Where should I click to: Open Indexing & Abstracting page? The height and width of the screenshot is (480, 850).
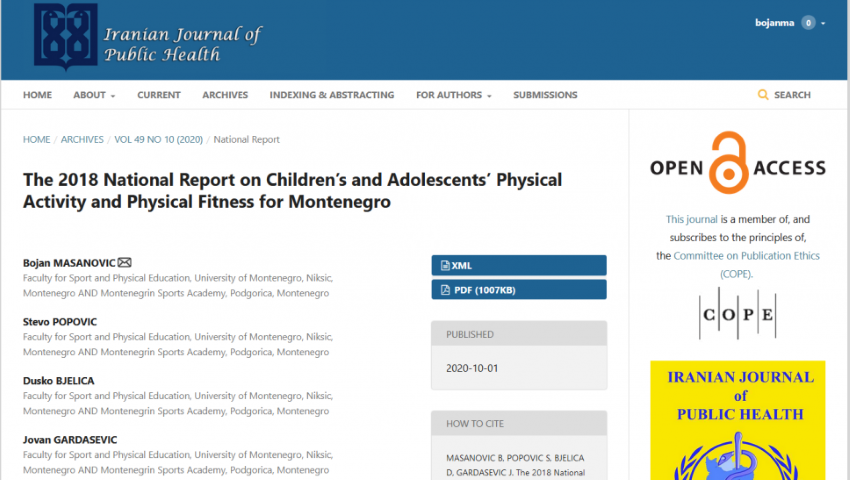point(332,95)
